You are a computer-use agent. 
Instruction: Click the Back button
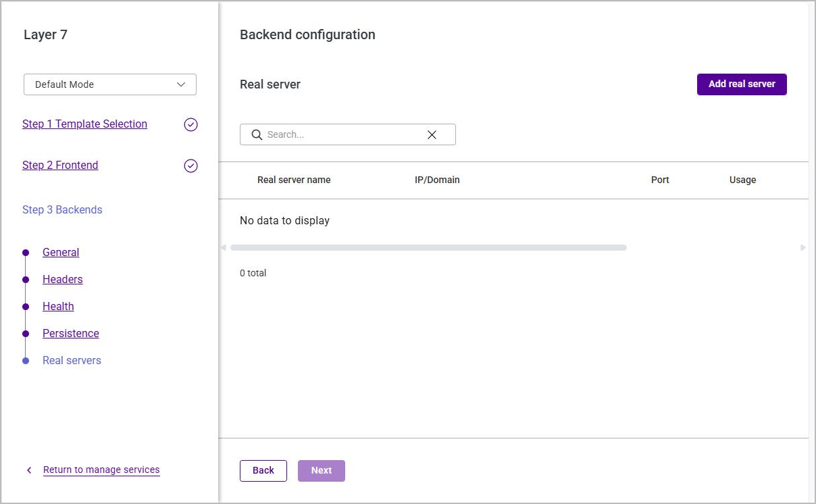click(263, 471)
